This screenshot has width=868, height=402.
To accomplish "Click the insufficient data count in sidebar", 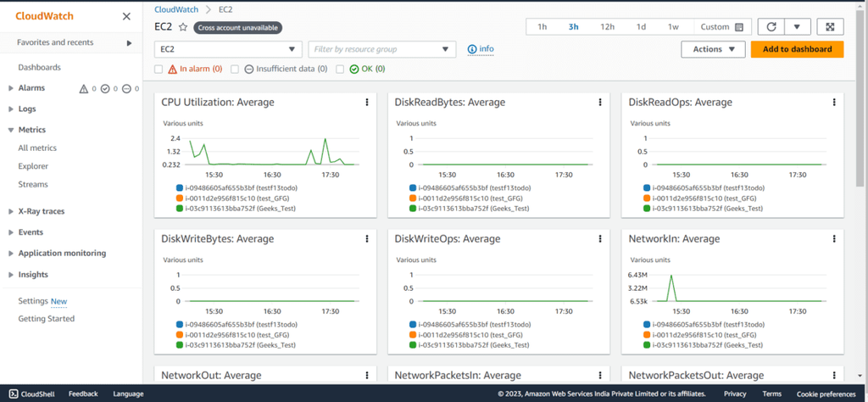I will (130, 88).
